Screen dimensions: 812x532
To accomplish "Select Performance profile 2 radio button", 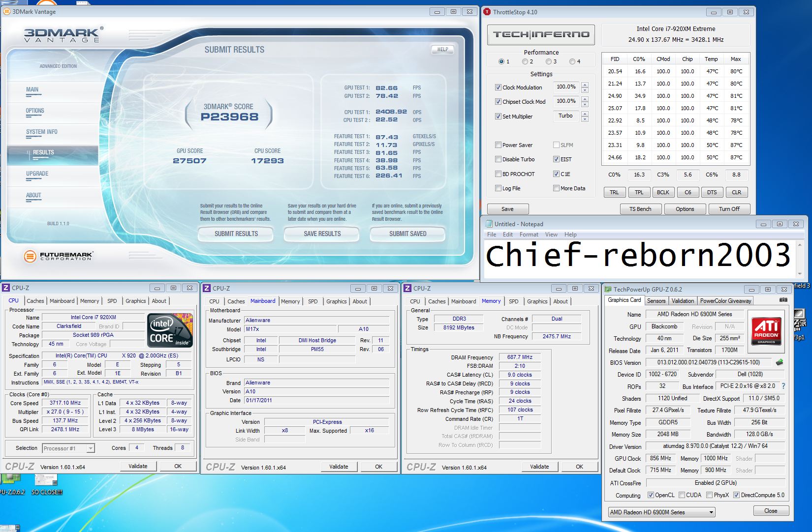I will click(x=525, y=61).
